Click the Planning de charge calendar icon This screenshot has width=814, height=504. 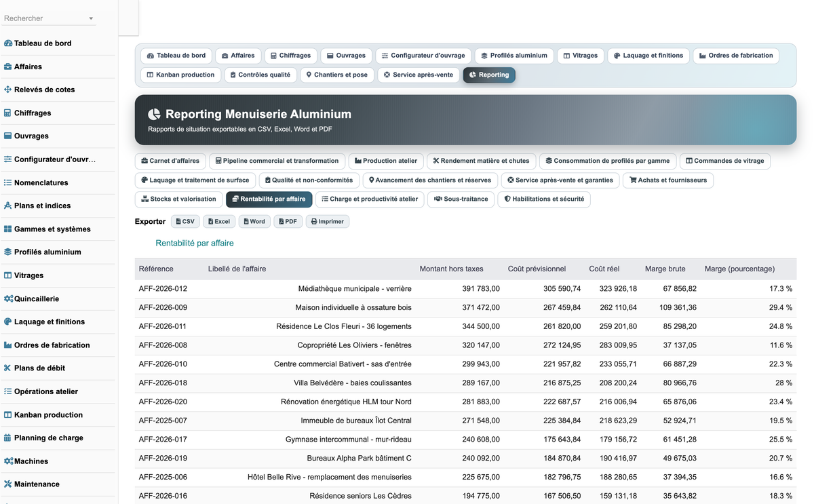pyautogui.click(x=8, y=438)
